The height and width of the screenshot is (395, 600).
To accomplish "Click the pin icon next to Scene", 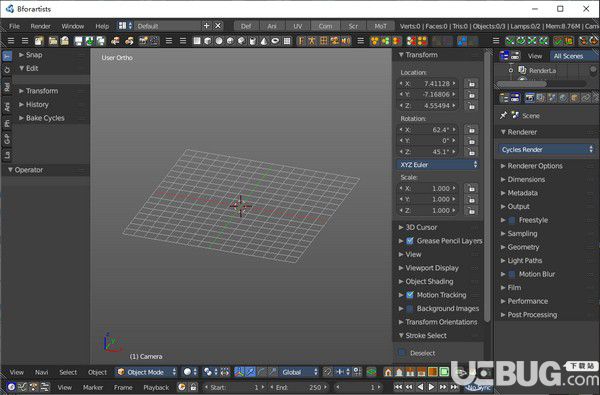I will pyautogui.click(x=504, y=115).
